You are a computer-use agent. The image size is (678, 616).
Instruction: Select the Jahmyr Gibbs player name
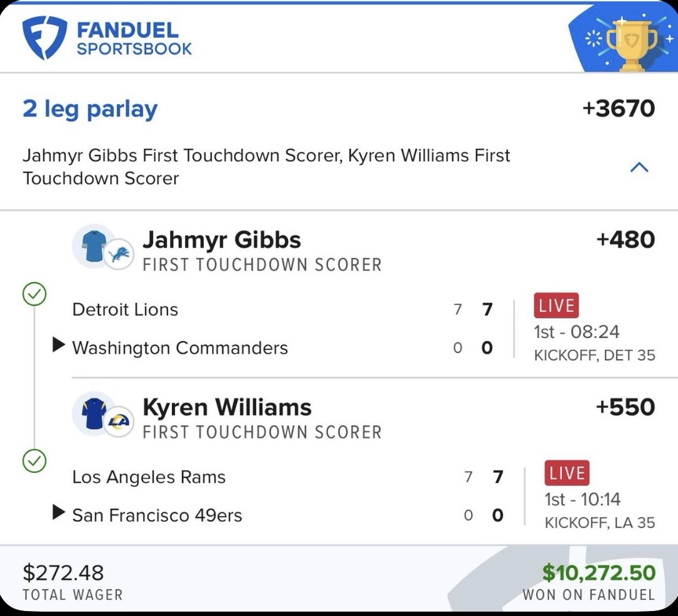point(222,240)
